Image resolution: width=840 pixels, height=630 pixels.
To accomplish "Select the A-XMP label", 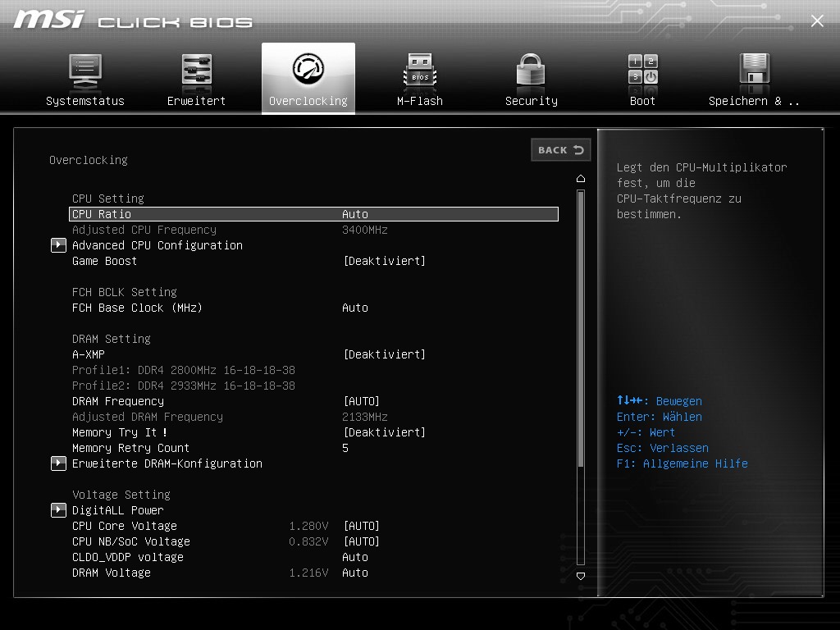I will (89, 354).
